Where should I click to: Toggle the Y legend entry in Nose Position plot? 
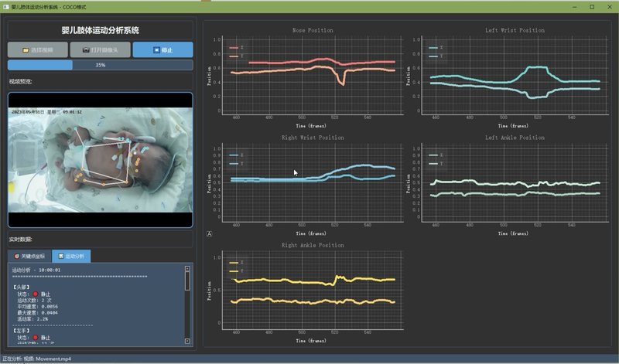tap(238, 56)
